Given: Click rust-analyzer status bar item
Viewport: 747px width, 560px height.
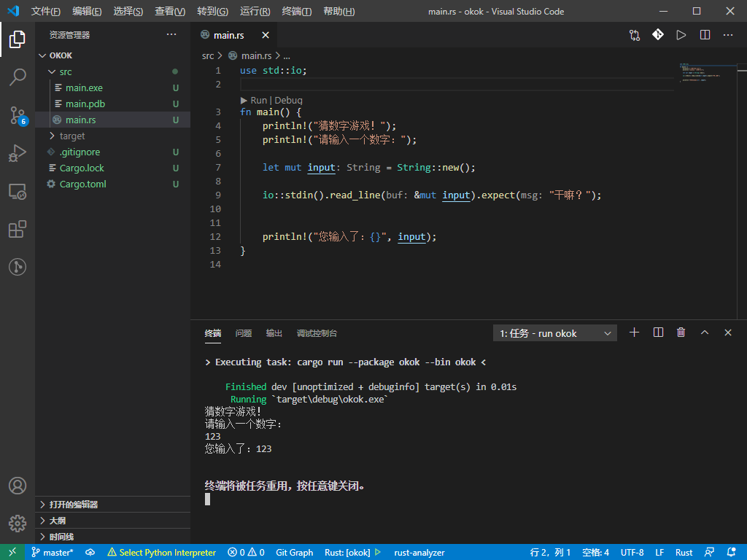Looking at the screenshot, I should coord(419,553).
